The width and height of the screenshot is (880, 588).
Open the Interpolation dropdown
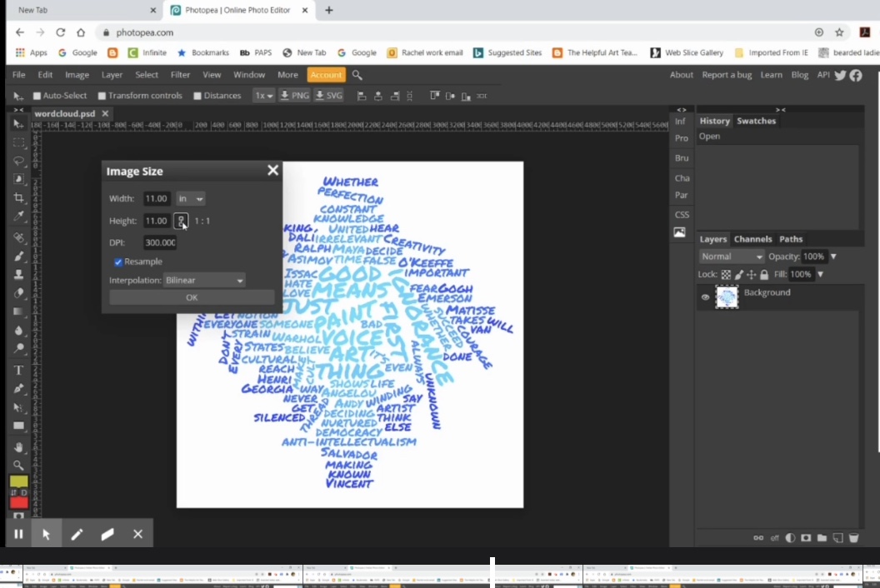coord(204,281)
